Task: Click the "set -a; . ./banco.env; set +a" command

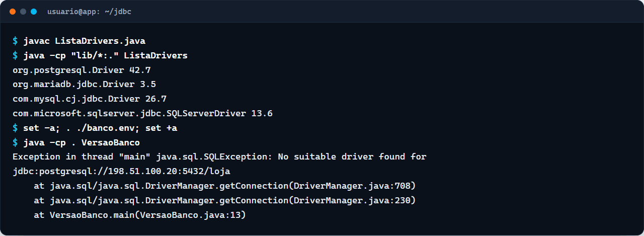Action: tap(100, 128)
